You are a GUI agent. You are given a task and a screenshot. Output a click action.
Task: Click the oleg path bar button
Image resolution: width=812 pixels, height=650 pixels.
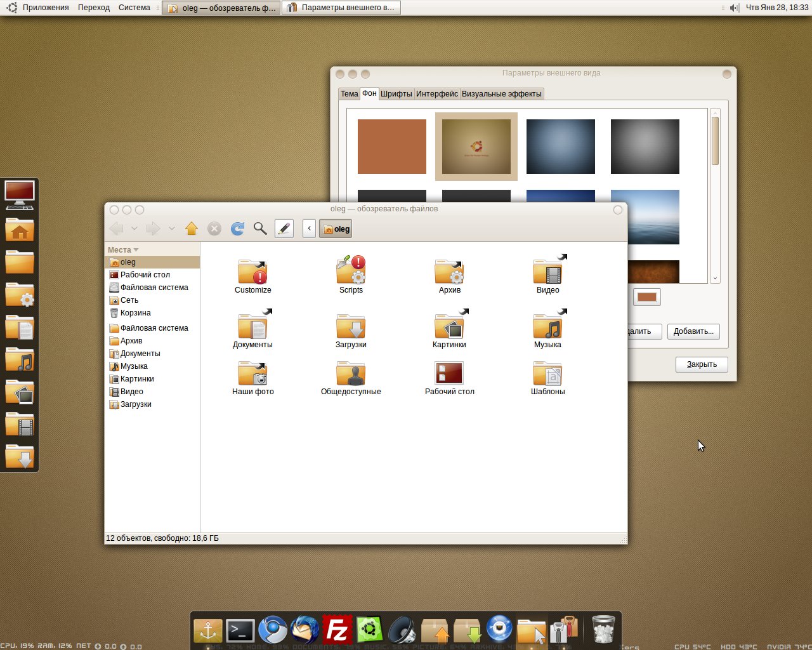pyautogui.click(x=336, y=229)
